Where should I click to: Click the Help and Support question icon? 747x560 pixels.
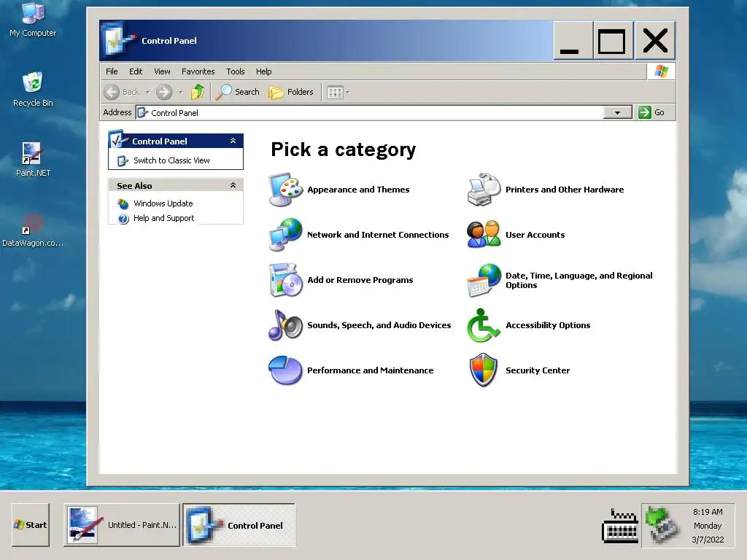click(x=123, y=219)
